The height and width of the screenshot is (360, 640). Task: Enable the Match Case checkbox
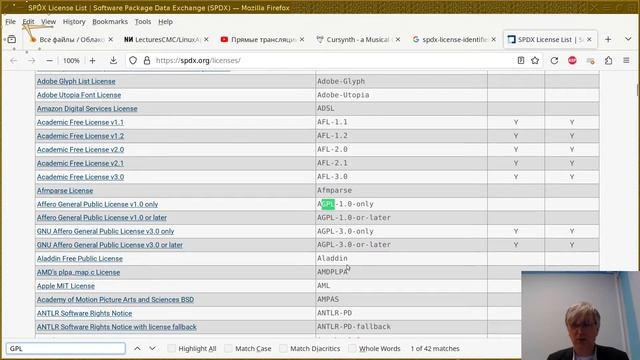(228, 349)
